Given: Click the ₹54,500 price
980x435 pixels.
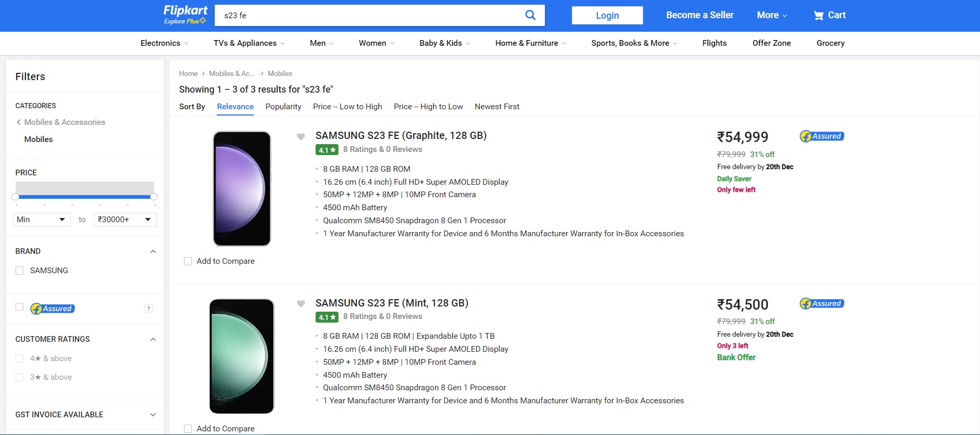Looking at the screenshot, I should click(x=742, y=304).
